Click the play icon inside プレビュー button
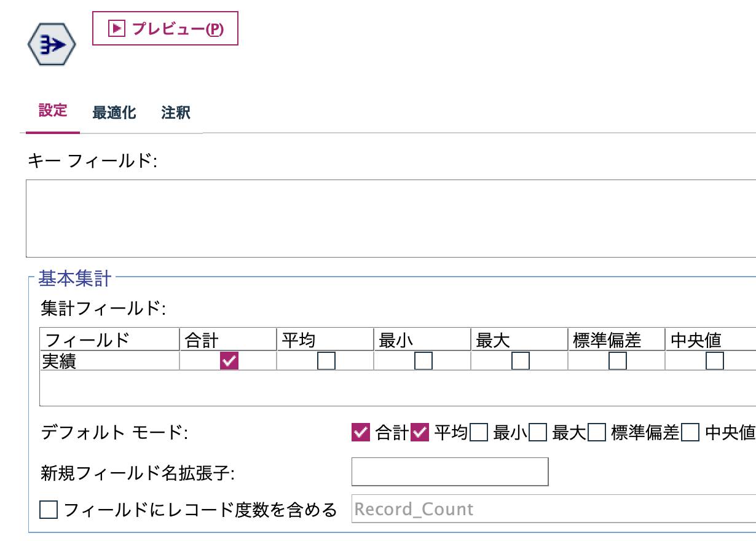The width and height of the screenshot is (756, 541). click(x=117, y=28)
